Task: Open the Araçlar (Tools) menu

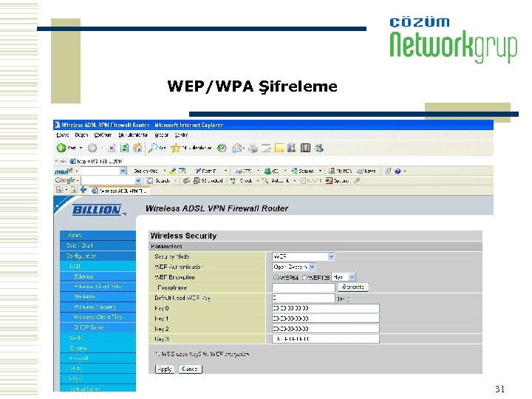Action: tap(162, 135)
